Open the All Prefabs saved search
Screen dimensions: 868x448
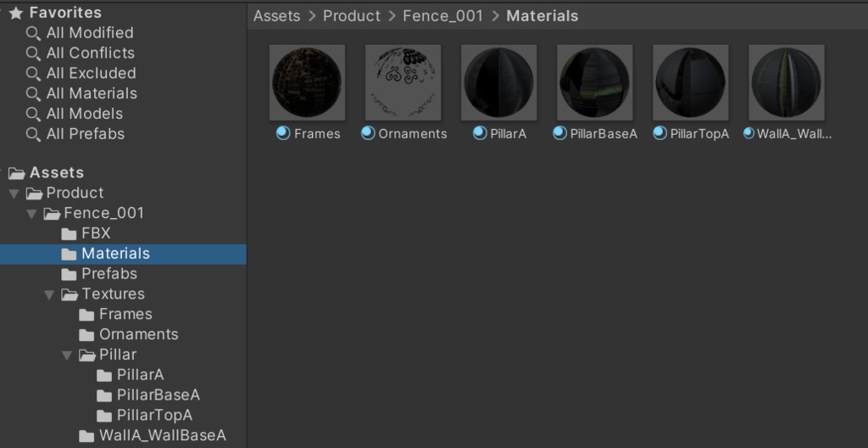[85, 134]
